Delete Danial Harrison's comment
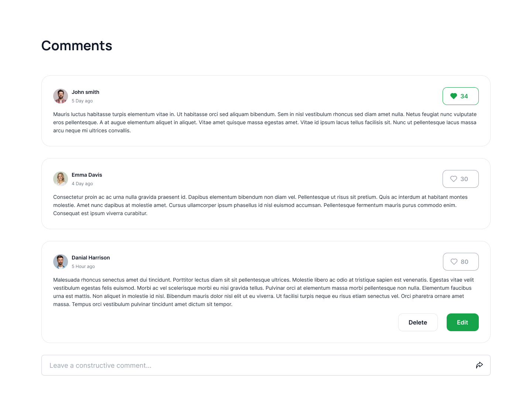Image resolution: width=532 pixels, height=411 pixels. pyautogui.click(x=418, y=322)
